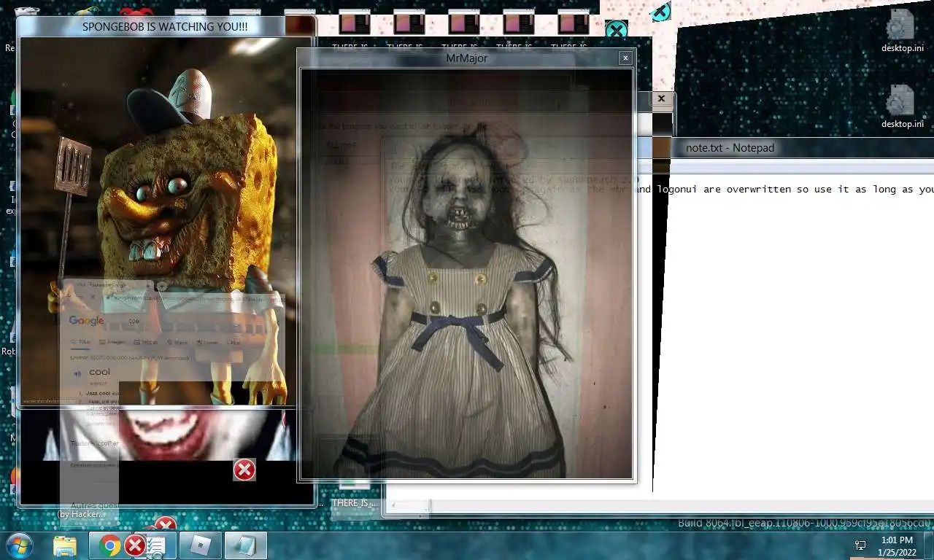Viewport: 934px width, 560px height.
Task: Close the MrMajor window
Action: [x=625, y=58]
